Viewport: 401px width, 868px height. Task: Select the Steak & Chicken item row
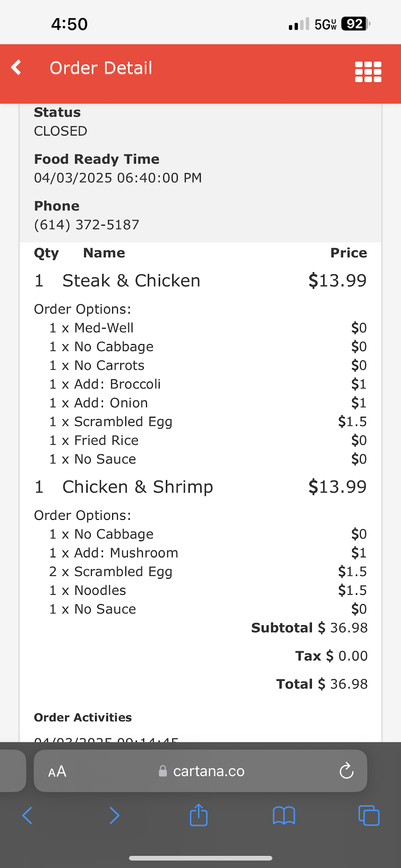coord(131,281)
